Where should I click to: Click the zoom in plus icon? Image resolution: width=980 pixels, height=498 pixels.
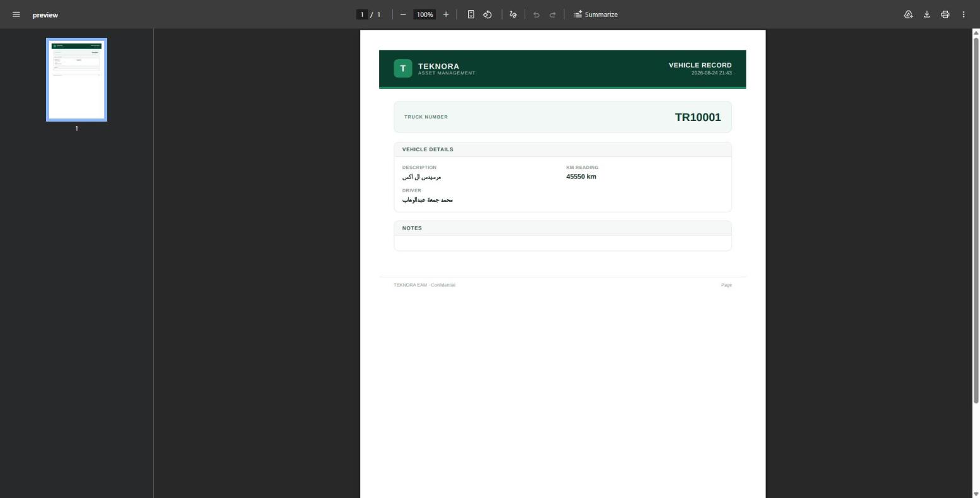446,14
